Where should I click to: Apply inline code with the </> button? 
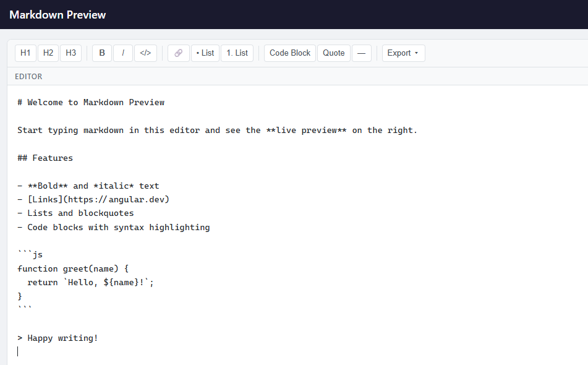[145, 53]
